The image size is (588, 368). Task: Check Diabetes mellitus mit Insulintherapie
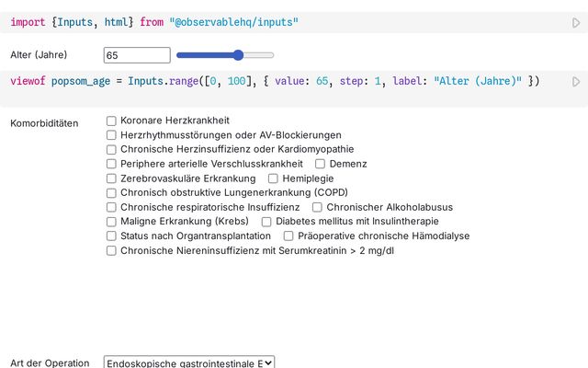[x=266, y=222]
